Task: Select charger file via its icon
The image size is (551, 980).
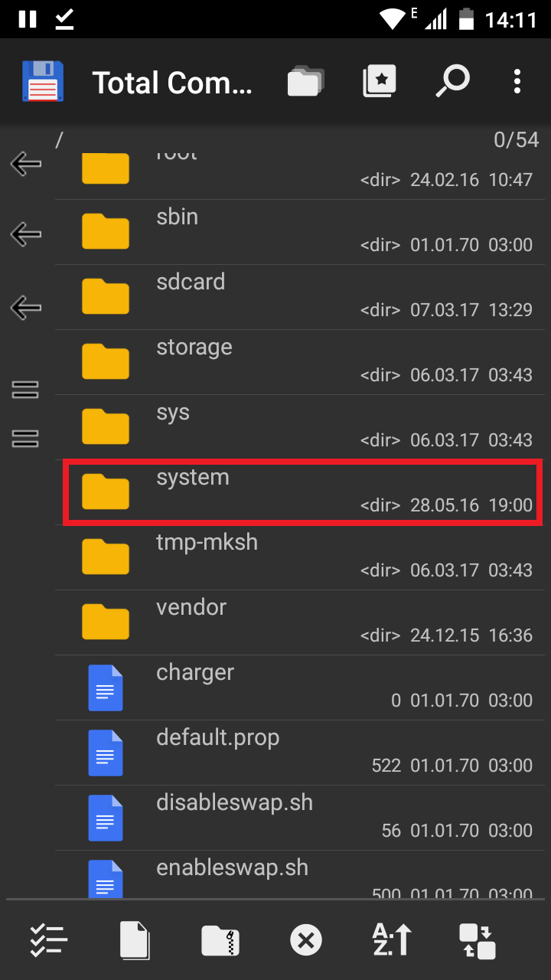Action: (106, 688)
